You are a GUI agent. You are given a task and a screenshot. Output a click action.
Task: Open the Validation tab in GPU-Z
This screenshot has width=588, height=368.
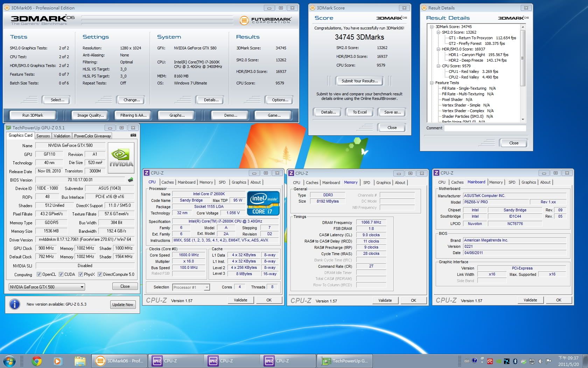point(62,136)
